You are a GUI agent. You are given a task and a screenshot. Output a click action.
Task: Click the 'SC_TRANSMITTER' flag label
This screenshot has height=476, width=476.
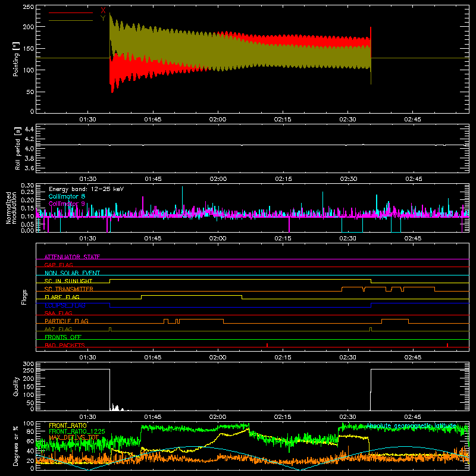(x=69, y=289)
